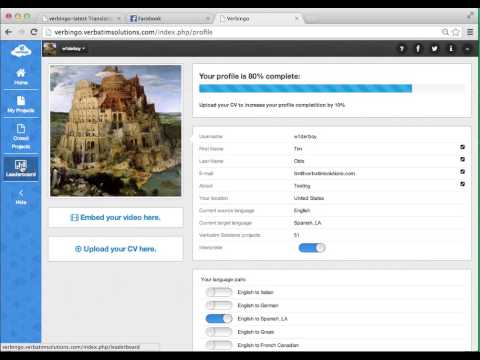Open My Projects from the sidebar
Image resolution: width=480 pixels, height=360 pixels.
[x=21, y=104]
